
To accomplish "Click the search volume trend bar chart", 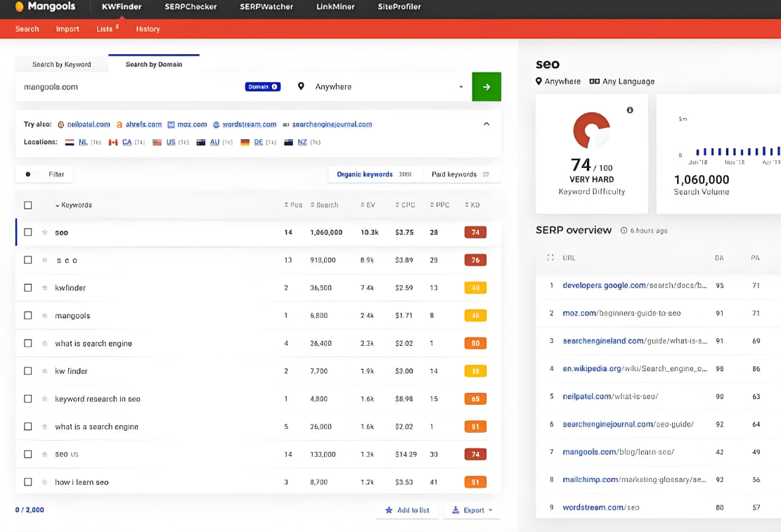I will (737, 151).
